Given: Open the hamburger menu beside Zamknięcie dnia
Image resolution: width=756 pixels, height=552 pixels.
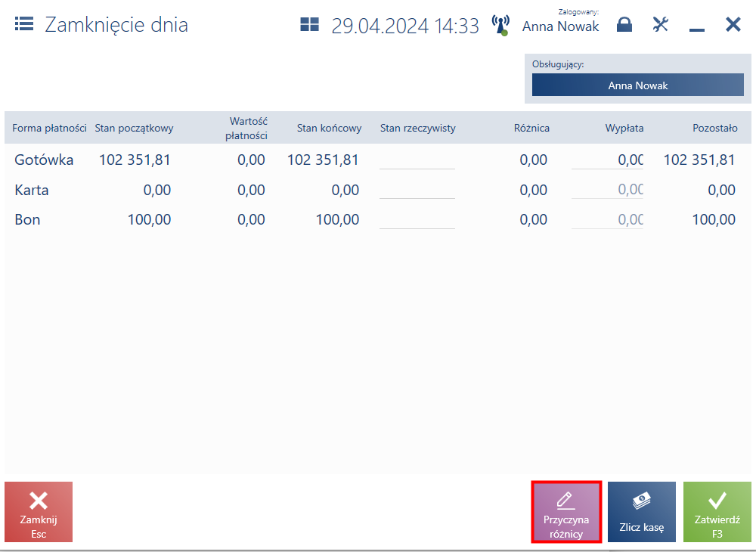Looking at the screenshot, I should [x=24, y=23].
